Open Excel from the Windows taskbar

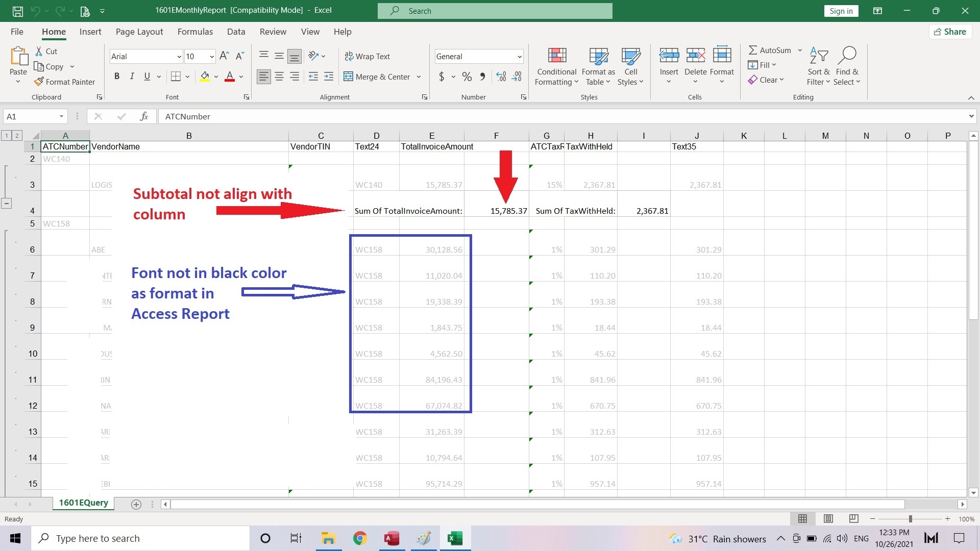454,538
